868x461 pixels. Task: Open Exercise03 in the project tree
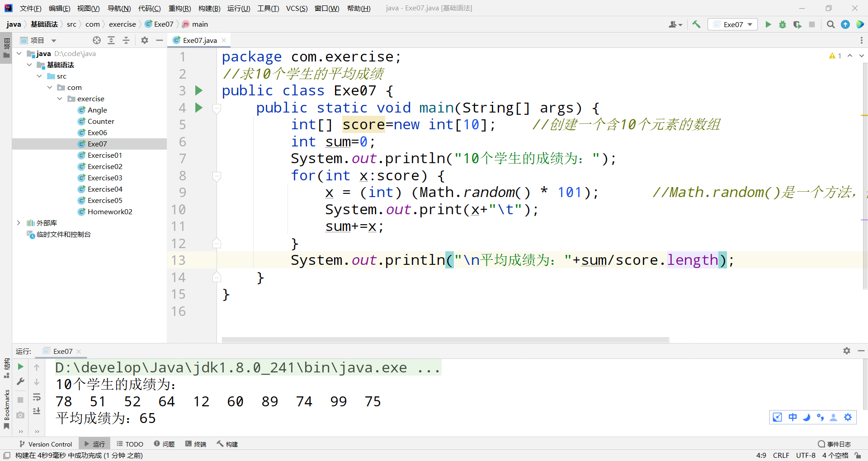coord(104,178)
